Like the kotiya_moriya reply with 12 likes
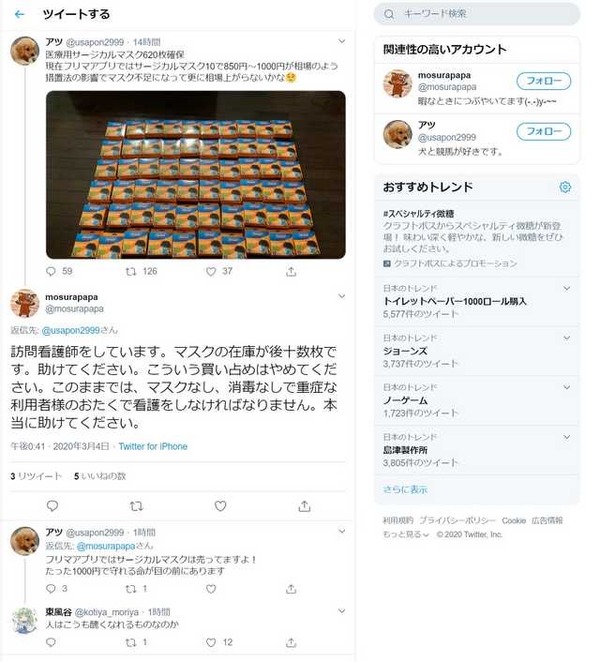The height and width of the screenshot is (662, 600). click(x=211, y=643)
